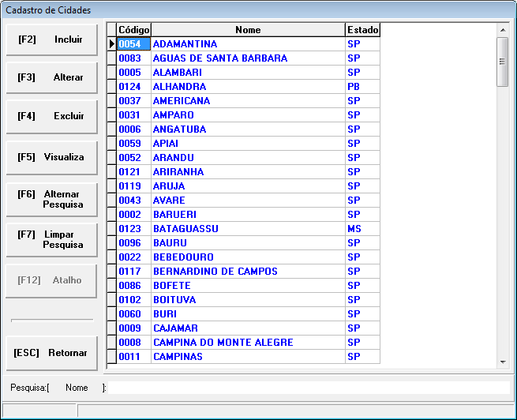Image resolution: width=517 pixels, height=420 pixels.
Task: Select the ALHANDRA city row
Action: click(247, 87)
